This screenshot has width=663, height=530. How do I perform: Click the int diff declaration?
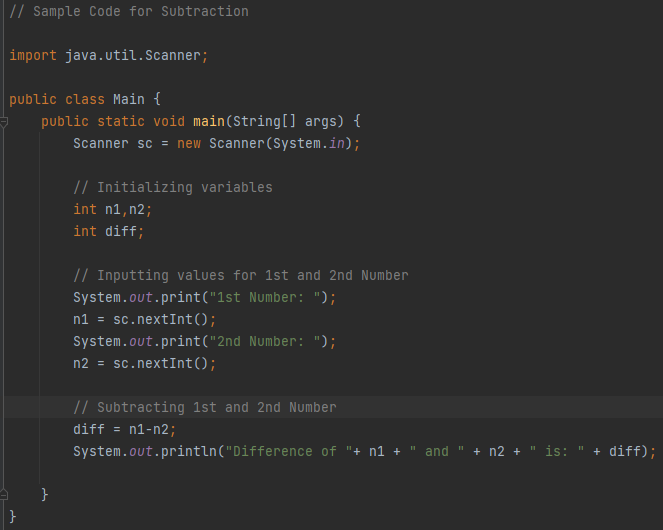tap(109, 231)
